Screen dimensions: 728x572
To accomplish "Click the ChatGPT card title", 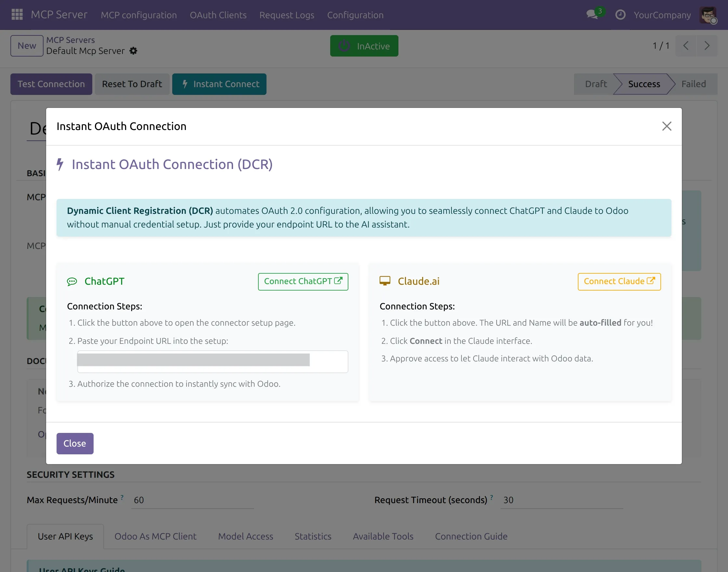I will click(x=104, y=281).
